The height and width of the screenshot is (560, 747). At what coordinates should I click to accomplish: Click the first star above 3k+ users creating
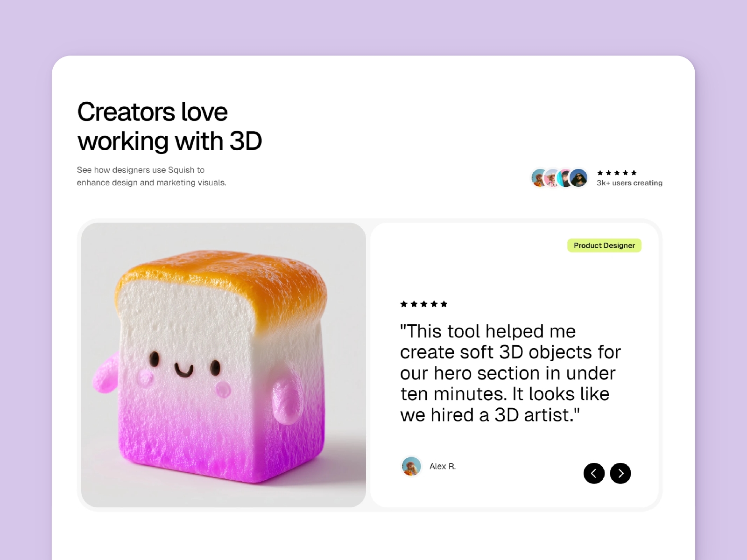pyautogui.click(x=600, y=173)
